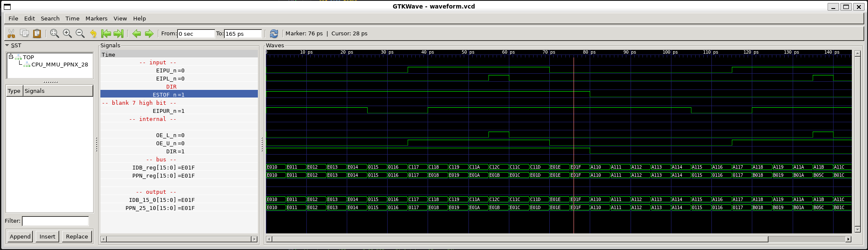Open the Edit menu
Screen dimensions: 868x250
[29, 18]
